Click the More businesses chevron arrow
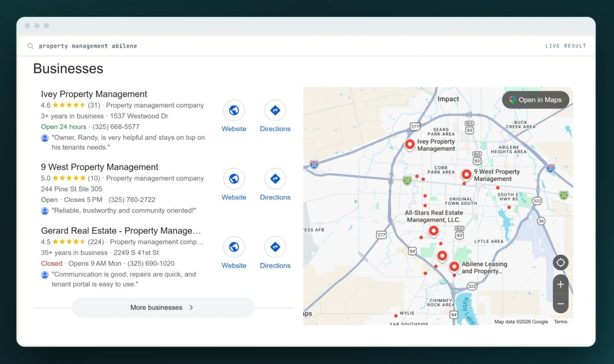Image resolution: width=614 pixels, height=364 pixels. [x=191, y=308]
